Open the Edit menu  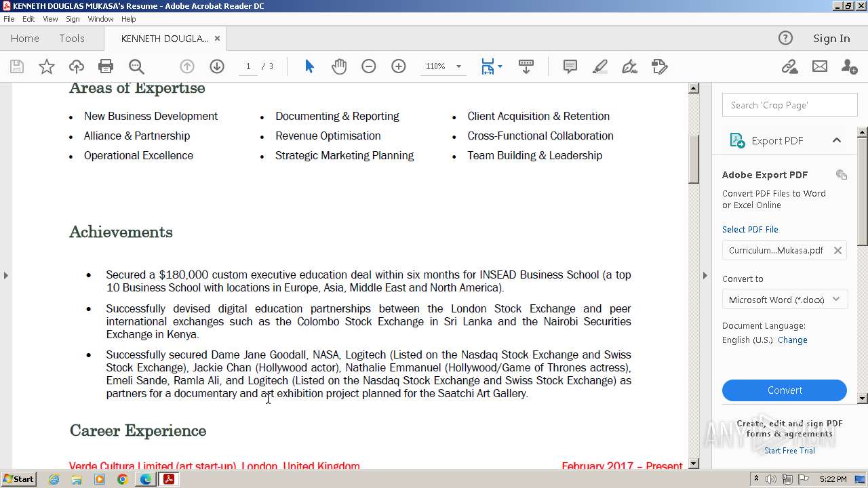(x=28, y=19)
